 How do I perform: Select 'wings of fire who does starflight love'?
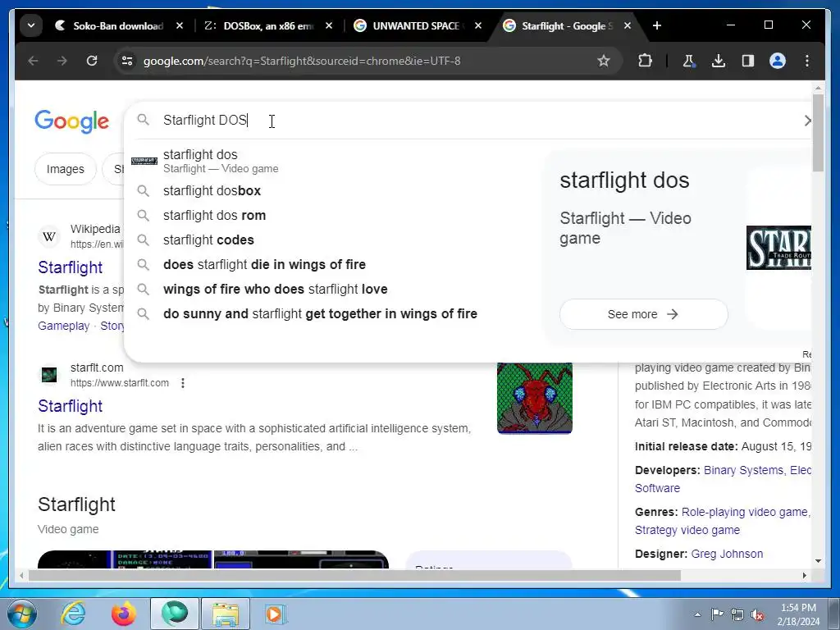coord(332,290)
